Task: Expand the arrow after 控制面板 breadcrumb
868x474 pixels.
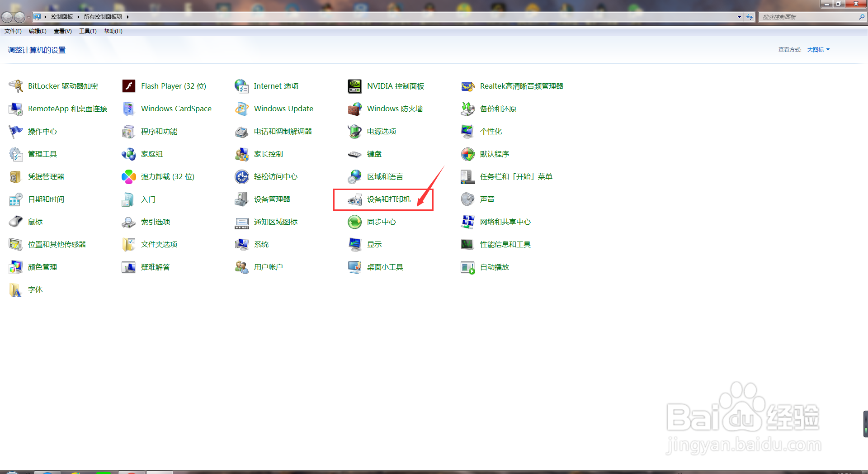Action: (x=78, y=17)
